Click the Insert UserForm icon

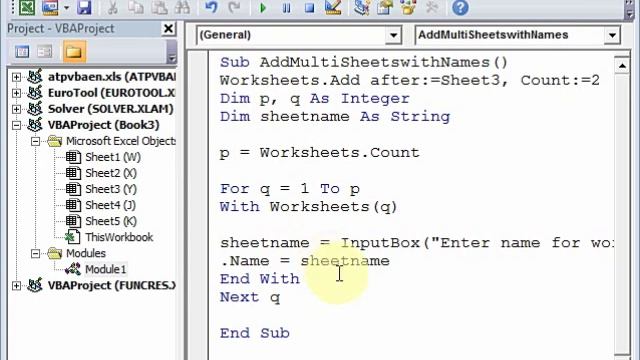point(50,7)
